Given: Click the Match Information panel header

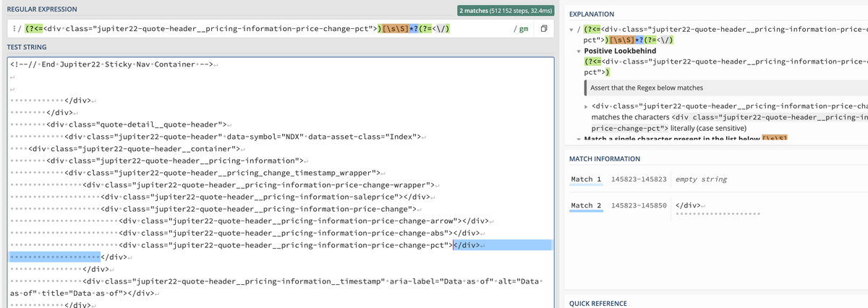Looking at the screenshot, I should 605,158.
